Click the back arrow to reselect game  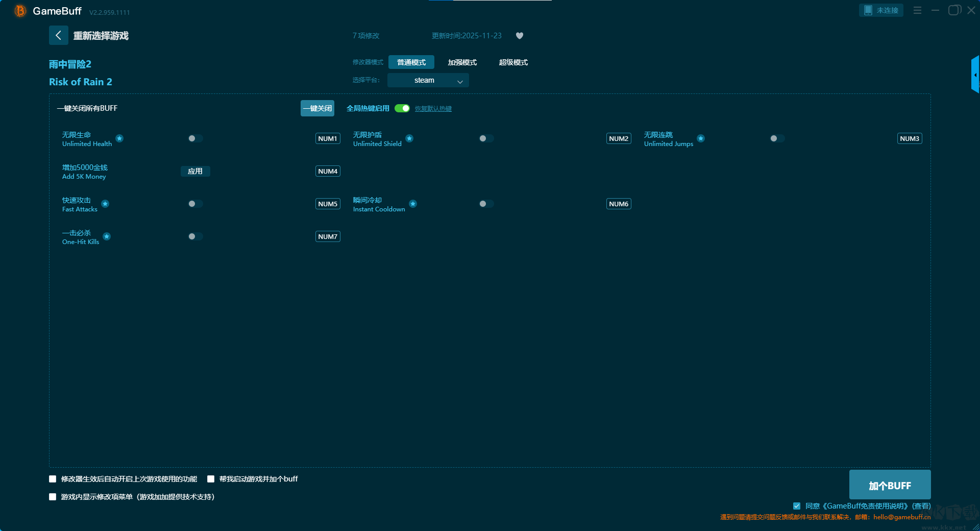58,35
